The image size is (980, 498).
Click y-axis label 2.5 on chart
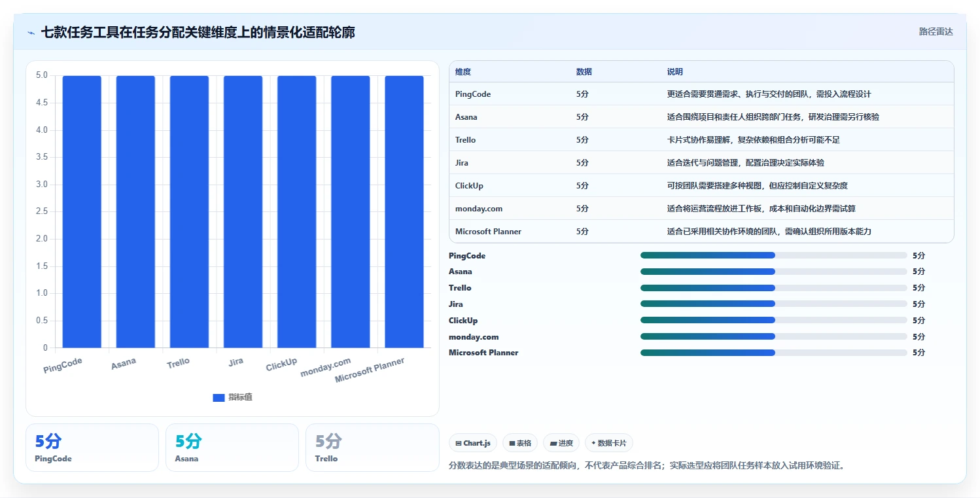pos(41,211)
